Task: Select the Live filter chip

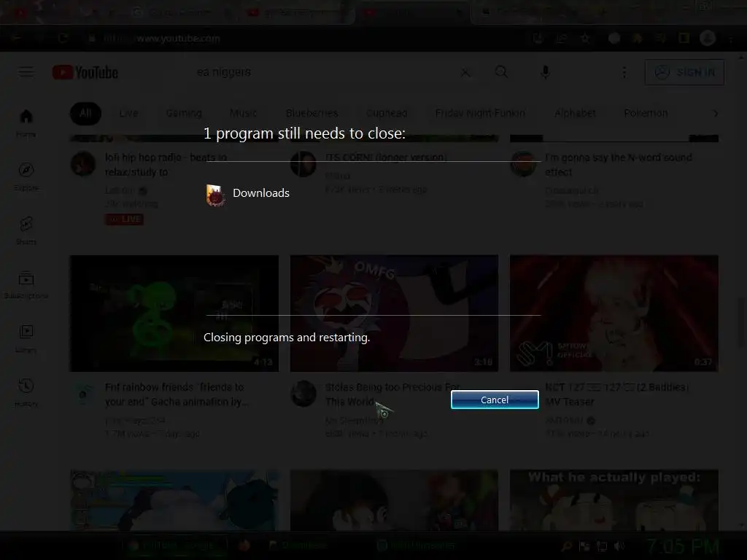Action: click(128, 113)
